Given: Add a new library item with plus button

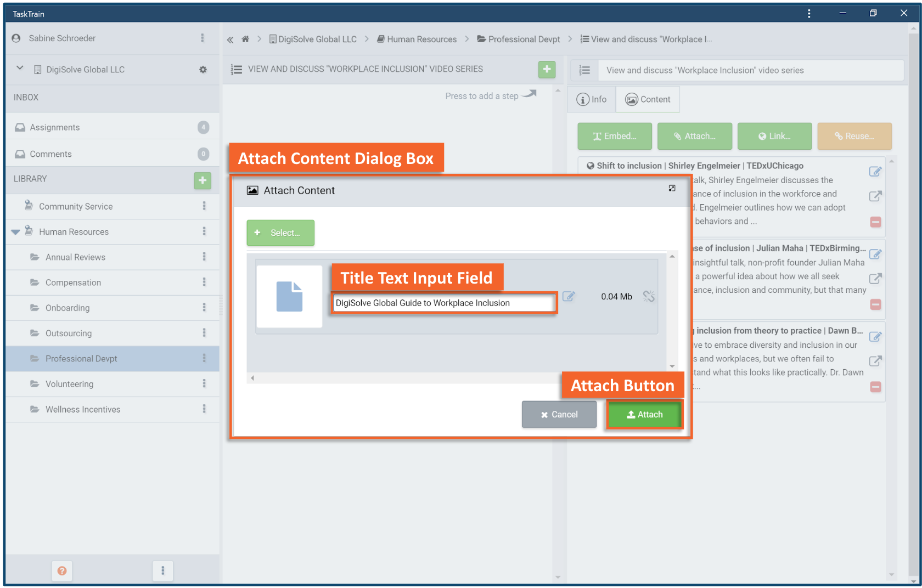Looking at the screenshot, I should coord(203,180).
